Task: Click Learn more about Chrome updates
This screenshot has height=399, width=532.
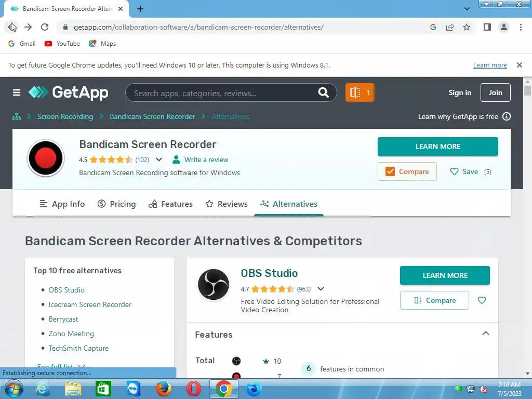Action: tap(490, 65)
